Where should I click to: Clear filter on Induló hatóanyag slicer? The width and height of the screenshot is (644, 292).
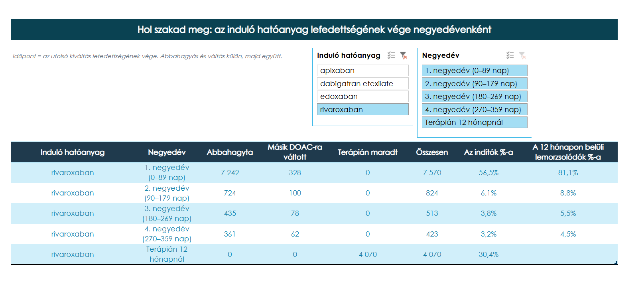(404, 55)
